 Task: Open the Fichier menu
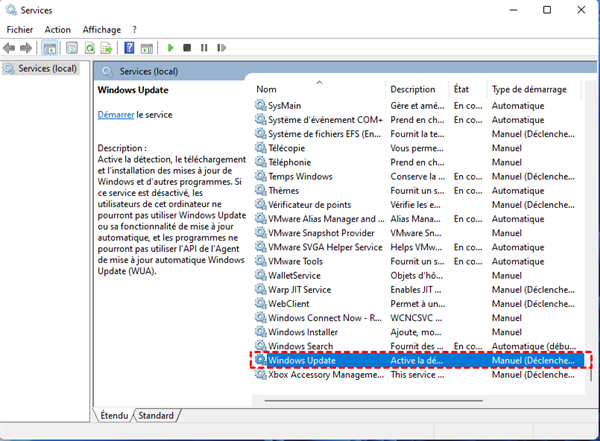click(x=20, y=29)
